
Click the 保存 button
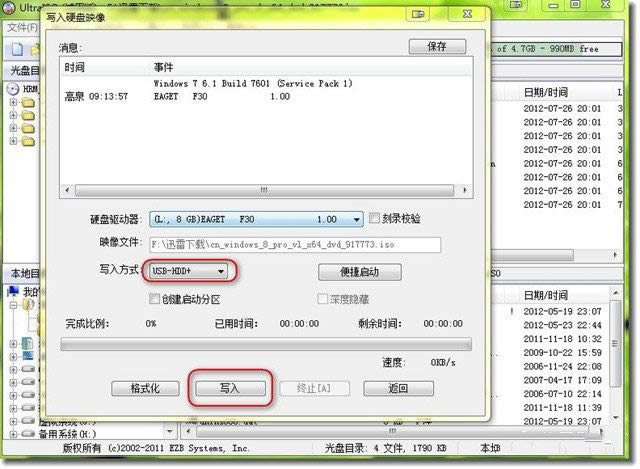click(x=437, y=46)
